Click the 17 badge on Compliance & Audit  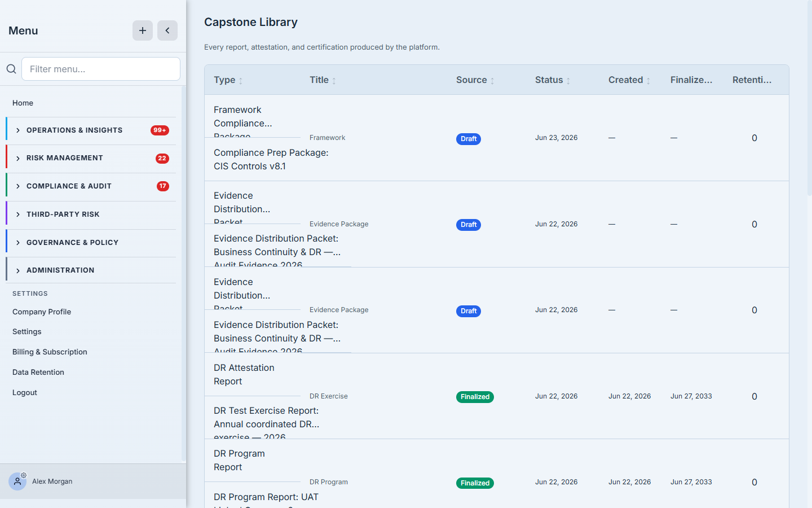[163, 186]
